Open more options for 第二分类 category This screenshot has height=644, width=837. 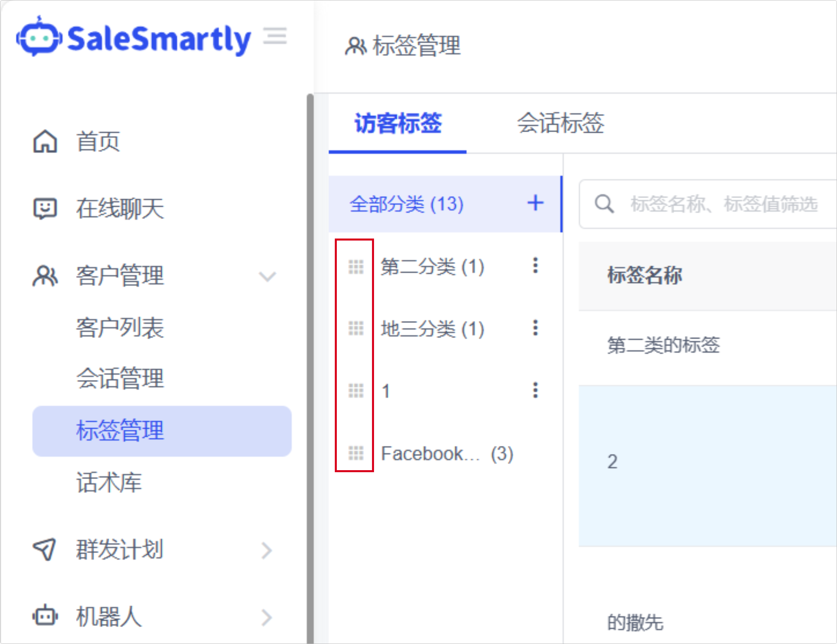(535, 266)
